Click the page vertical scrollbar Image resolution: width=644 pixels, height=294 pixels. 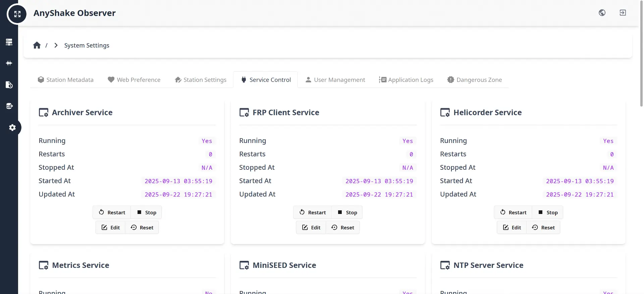pyautogui.click(x=641, y=54)
